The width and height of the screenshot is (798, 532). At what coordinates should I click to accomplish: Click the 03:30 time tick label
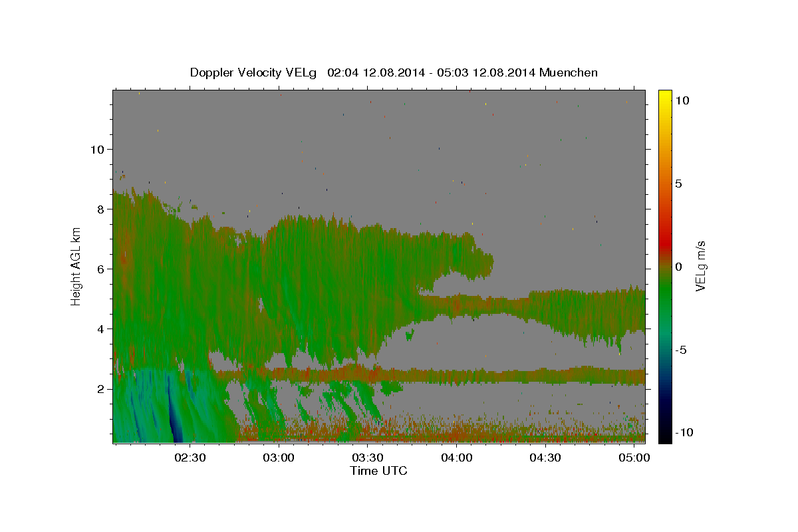coord(368,458)
